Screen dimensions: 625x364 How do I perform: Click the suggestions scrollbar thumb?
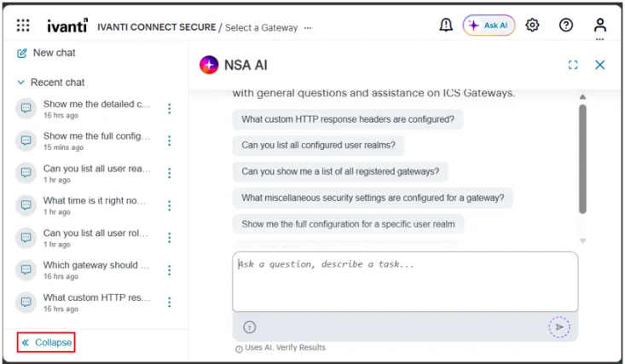coord(582,159)
